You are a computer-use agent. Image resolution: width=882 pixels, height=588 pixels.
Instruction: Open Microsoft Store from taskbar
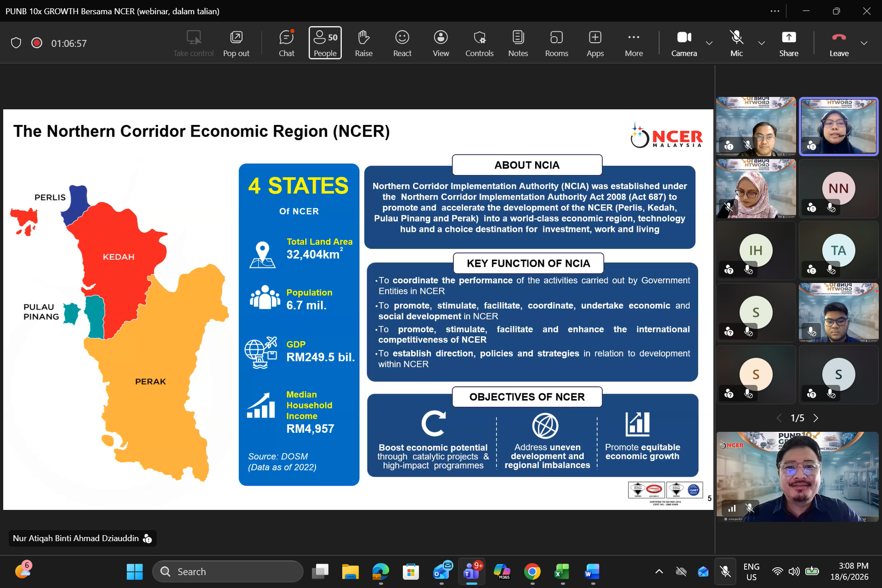point(411,572)
